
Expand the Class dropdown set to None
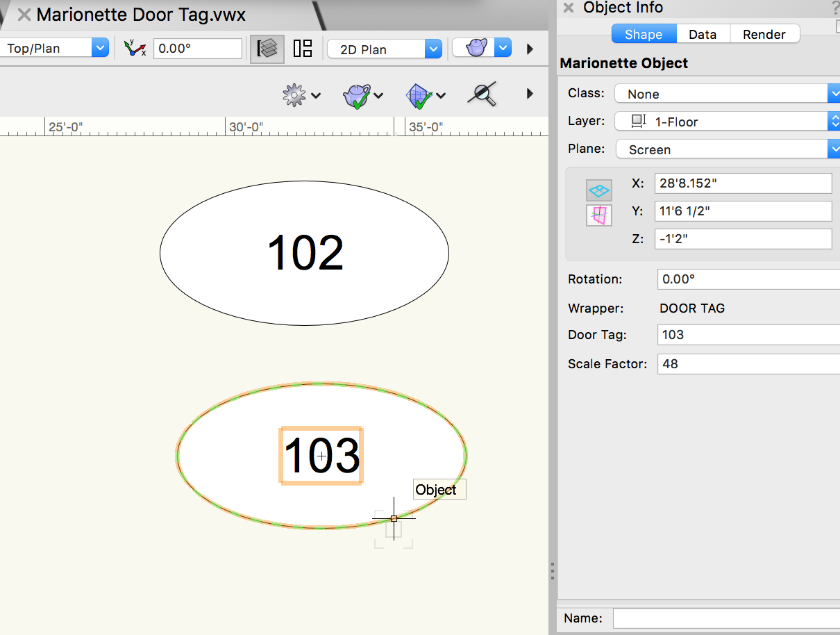pos(727,94)
